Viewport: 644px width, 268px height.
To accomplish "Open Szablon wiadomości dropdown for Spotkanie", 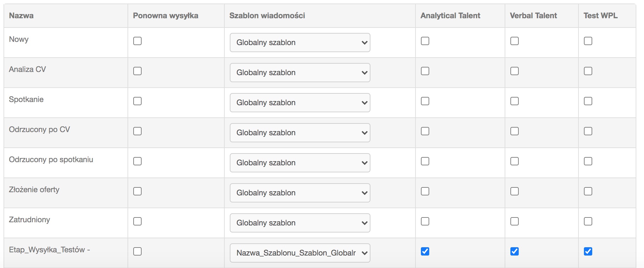I will pyautogui.click(x=300, y=103).
